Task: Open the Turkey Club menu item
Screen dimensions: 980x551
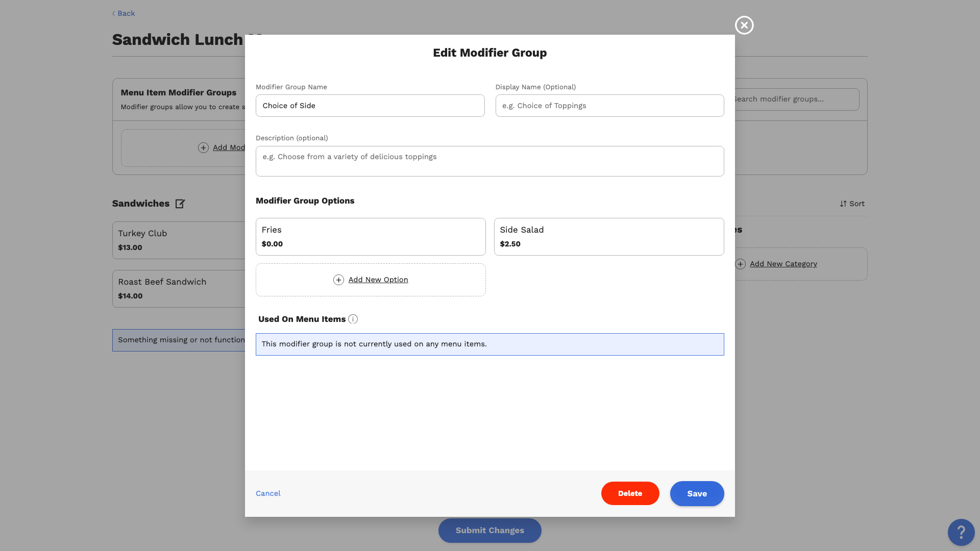Action: 179,240
